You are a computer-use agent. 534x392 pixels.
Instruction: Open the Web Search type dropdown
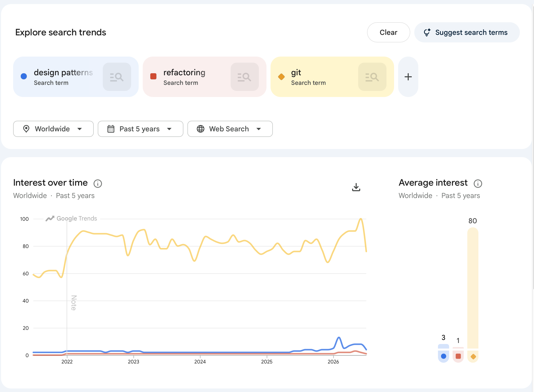(230, 129)
